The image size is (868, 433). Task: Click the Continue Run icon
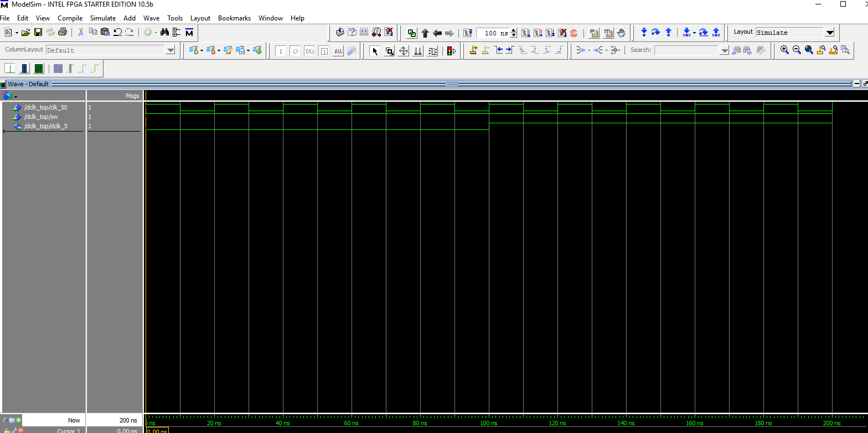click(x=538, y=33)
